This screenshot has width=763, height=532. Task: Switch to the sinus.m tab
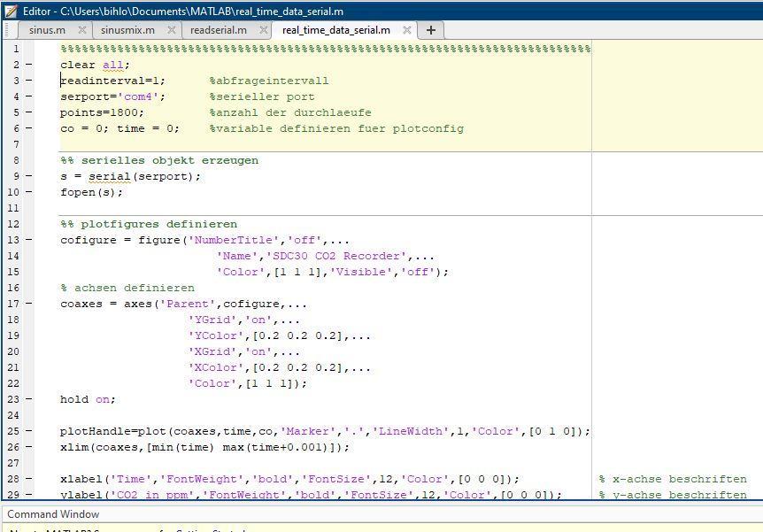[47, 30]
